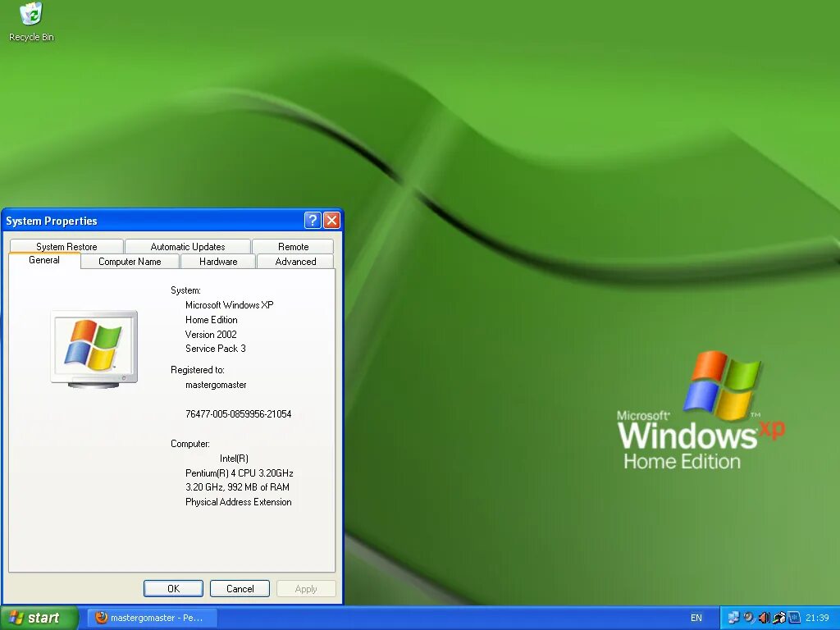
Task: Click the 'Microsoft Windows XP' text
Action: click(230, 305)
